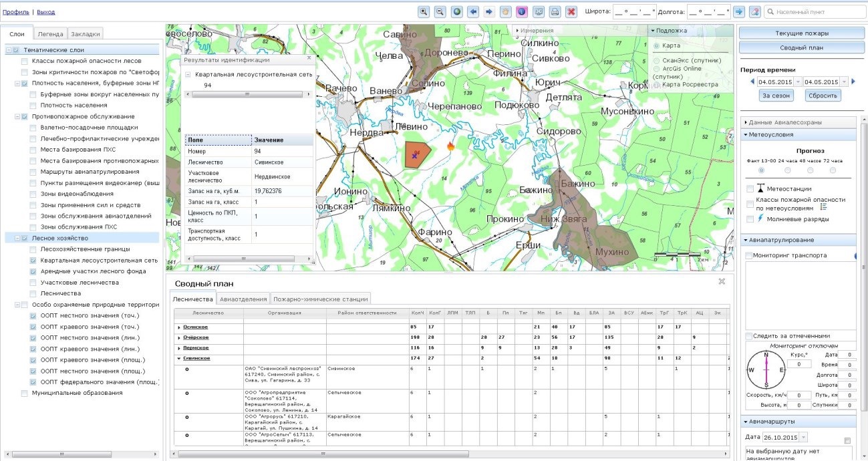
Task: Toggle Метеостанции checkbox
Action: 750,189
